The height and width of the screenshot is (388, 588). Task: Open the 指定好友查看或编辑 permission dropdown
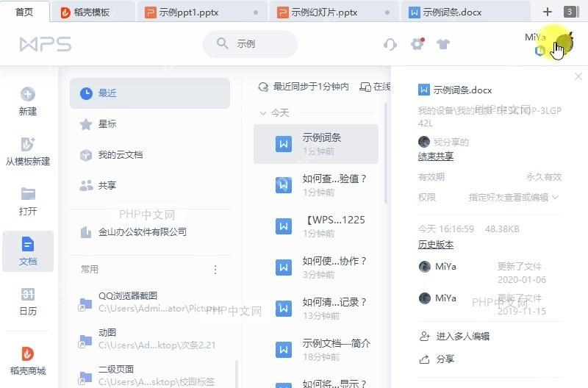point(513,197)
